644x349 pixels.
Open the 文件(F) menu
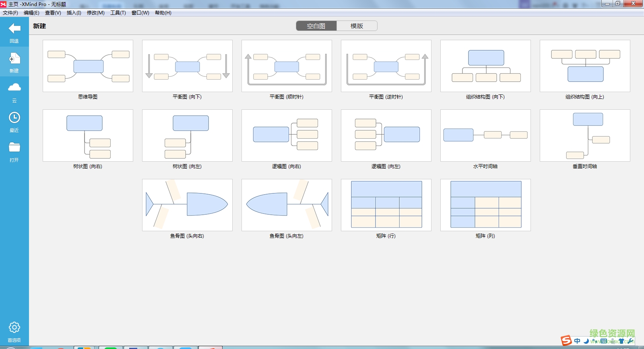click(x=10, y=13)
